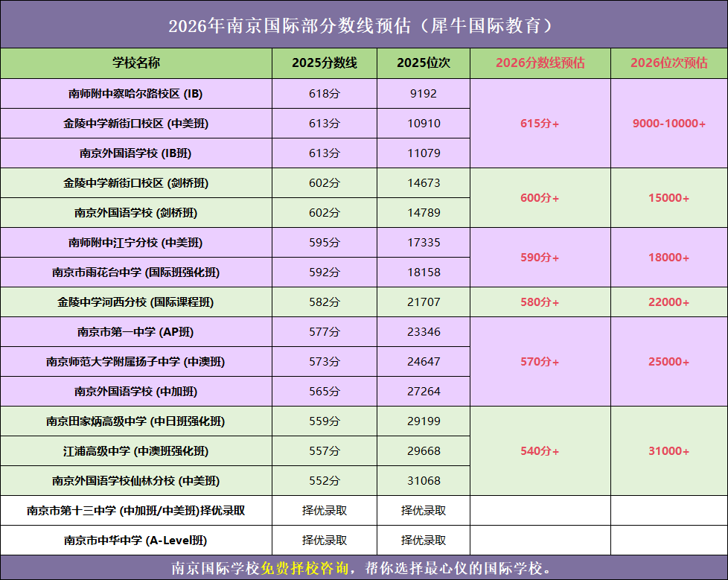Click 南师附中江宁分校 (中美班) school name
The width and height of the screenshot is (728, 580).
click(x=135, y=243)
